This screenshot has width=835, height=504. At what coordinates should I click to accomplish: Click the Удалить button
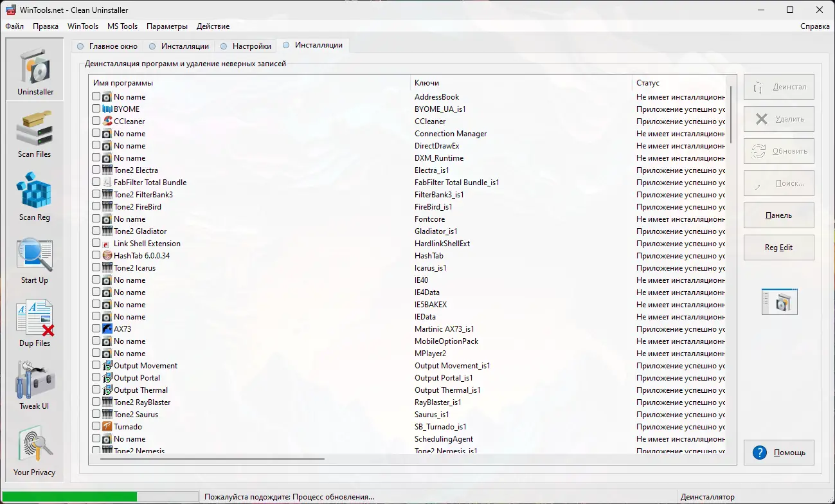(779, 119)
